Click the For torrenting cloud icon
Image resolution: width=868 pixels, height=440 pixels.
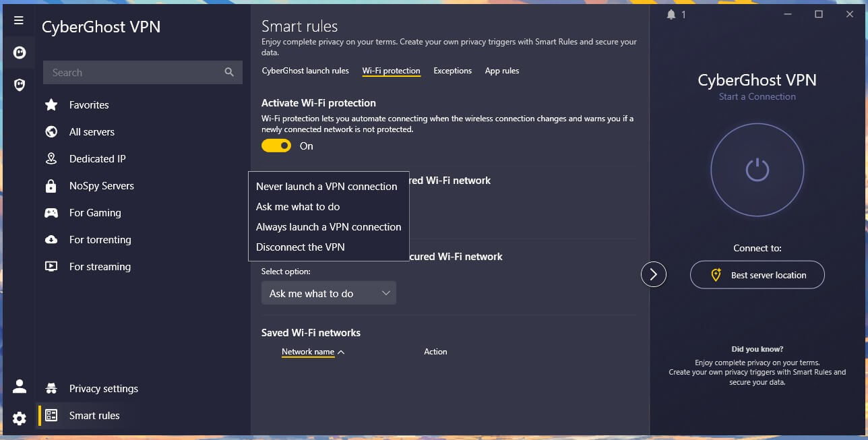51,239
